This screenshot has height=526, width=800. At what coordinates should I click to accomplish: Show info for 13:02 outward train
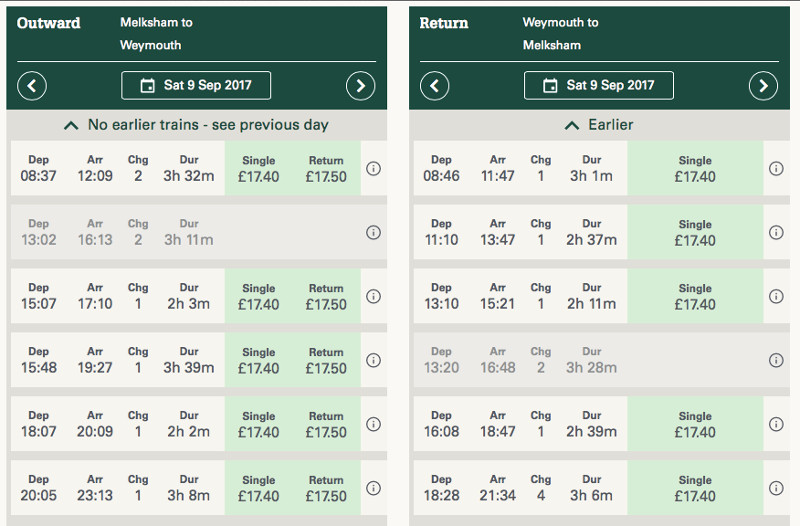point(373,233)
